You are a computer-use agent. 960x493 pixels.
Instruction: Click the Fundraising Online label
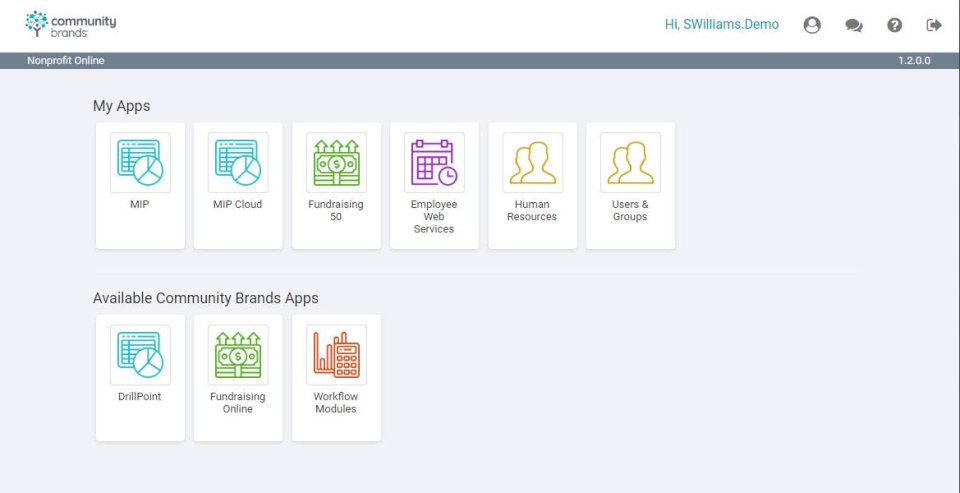(238, 403)
